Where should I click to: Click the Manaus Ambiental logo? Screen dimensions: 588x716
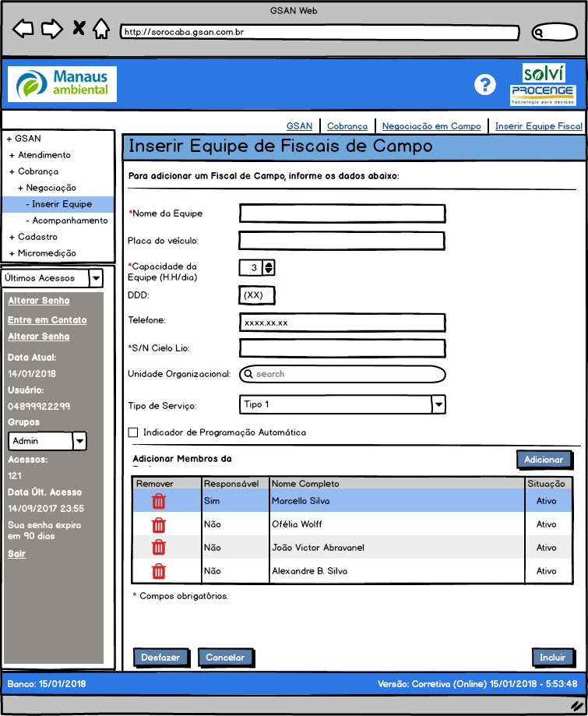[x=62, y=84]
